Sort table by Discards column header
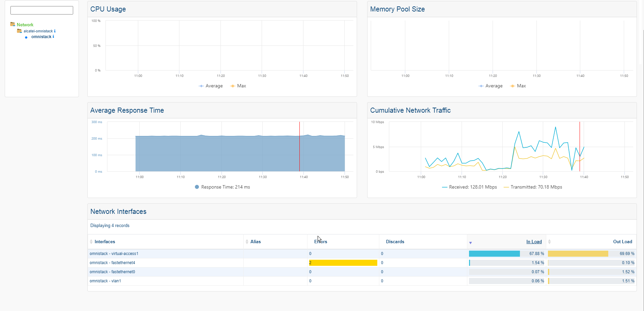The width and height of the screenshot is (644, 311). click(395, 242)
